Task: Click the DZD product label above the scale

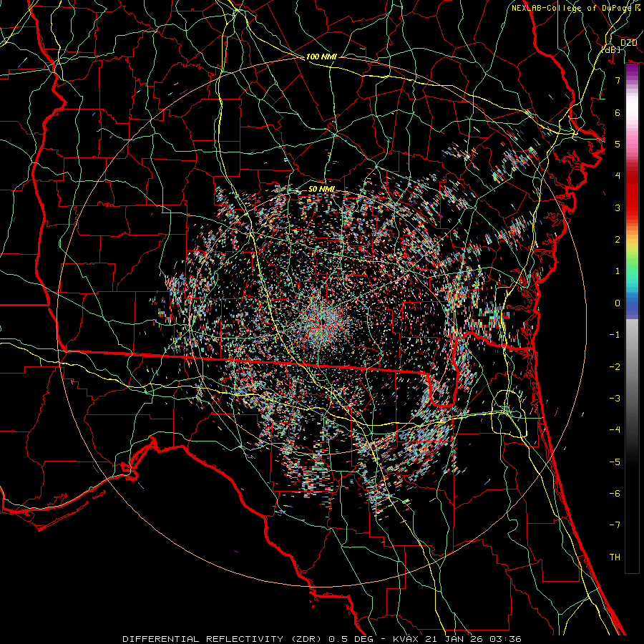Action: pyautogui.click(x=628, y=43)
